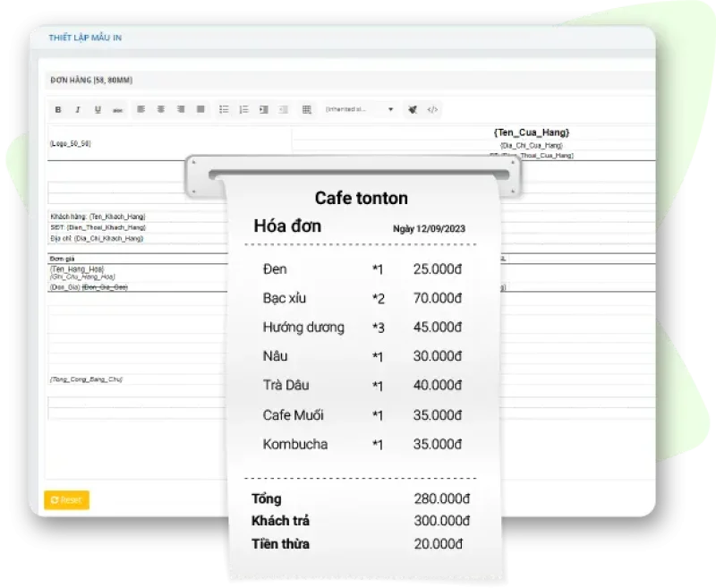
Task: Click the {Ten_Cua_Hang} placeholder in template
Action: click(x=531, y=132)
